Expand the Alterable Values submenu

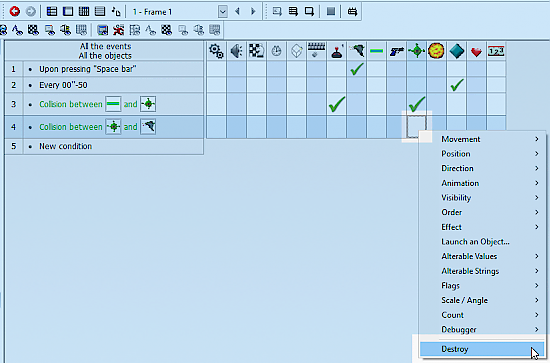coord(483,256)
